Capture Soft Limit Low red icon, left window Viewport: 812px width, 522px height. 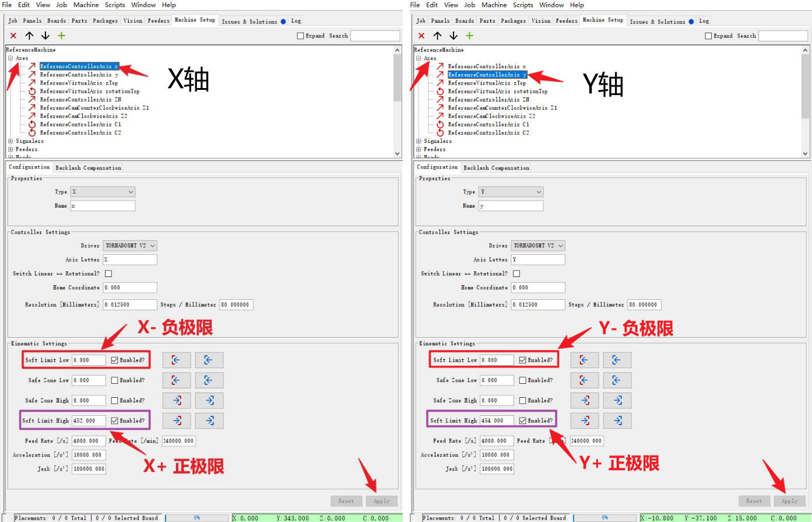coord(176,360)
